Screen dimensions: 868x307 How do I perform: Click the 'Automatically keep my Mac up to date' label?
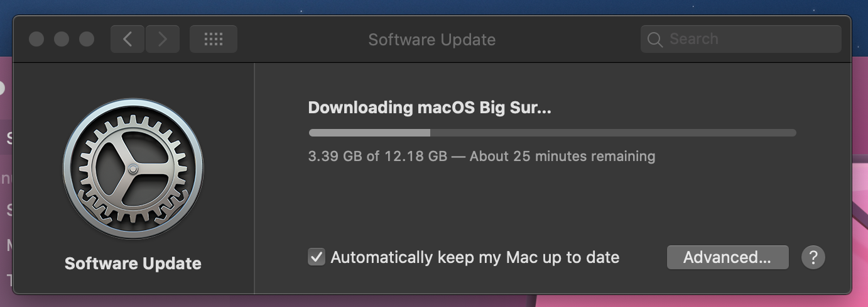475,257
